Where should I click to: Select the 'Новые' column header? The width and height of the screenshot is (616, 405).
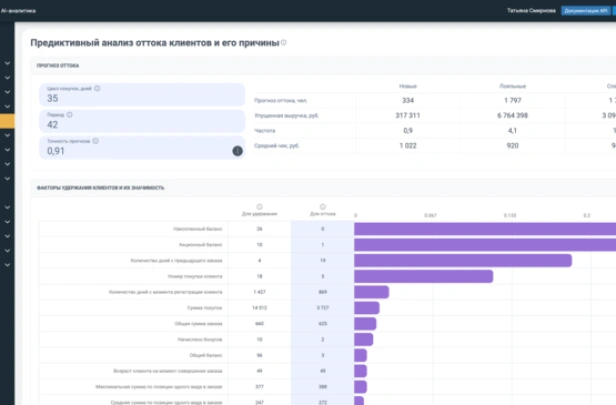coord(407,87)
